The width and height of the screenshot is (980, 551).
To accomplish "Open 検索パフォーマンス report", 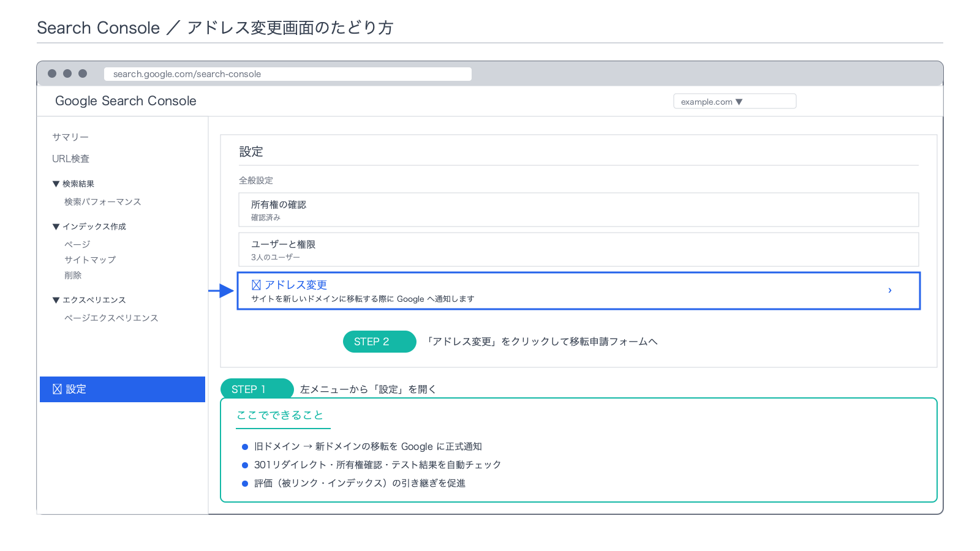I will [102, 202].
